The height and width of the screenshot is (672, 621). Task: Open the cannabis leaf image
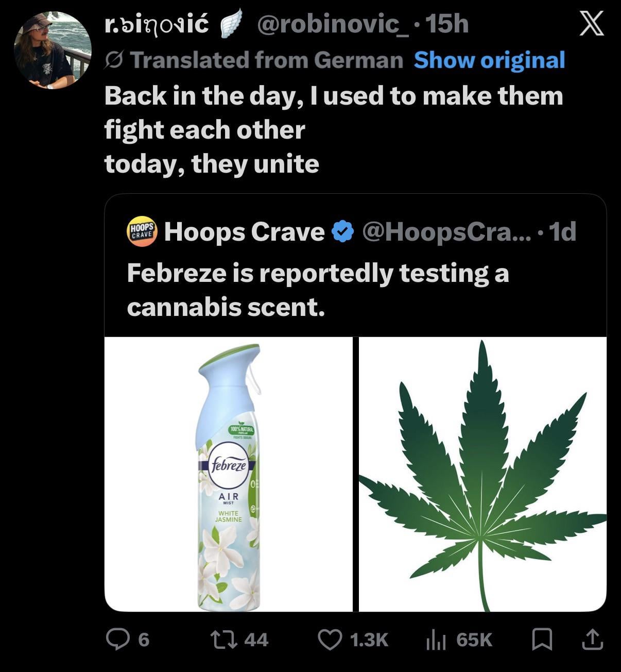[x=482, y=474]
